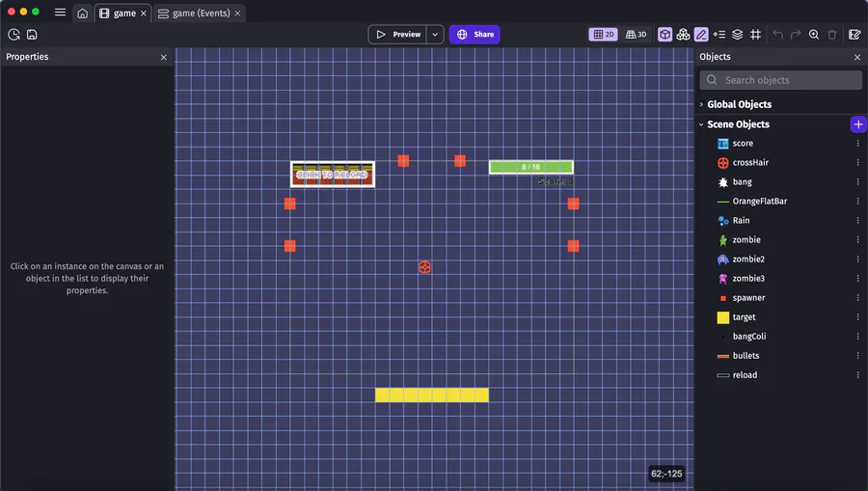Viewport: 868px width, 491px height.
Task: Toggle the grid icon in toolbar
Action: (755, 35)
